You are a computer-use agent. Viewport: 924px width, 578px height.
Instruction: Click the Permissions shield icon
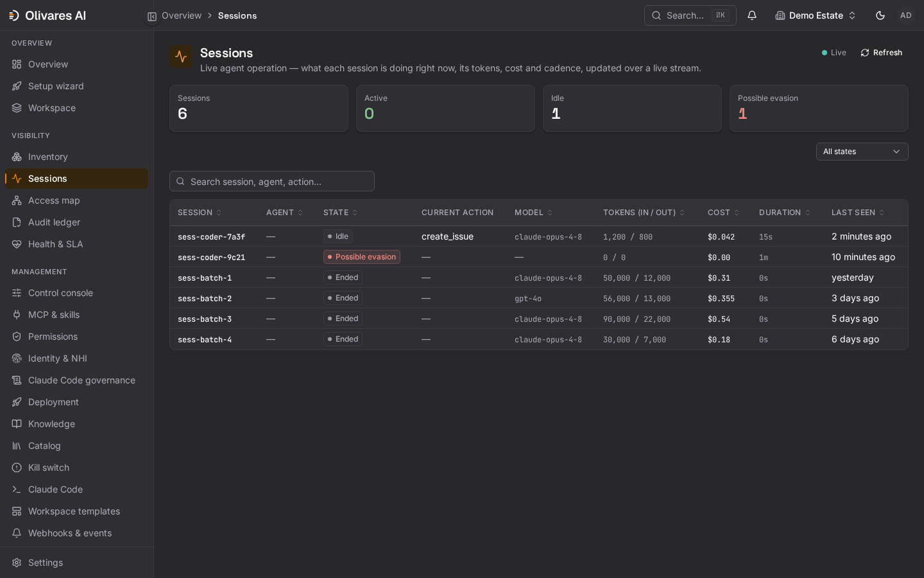(x=17, y=337)
